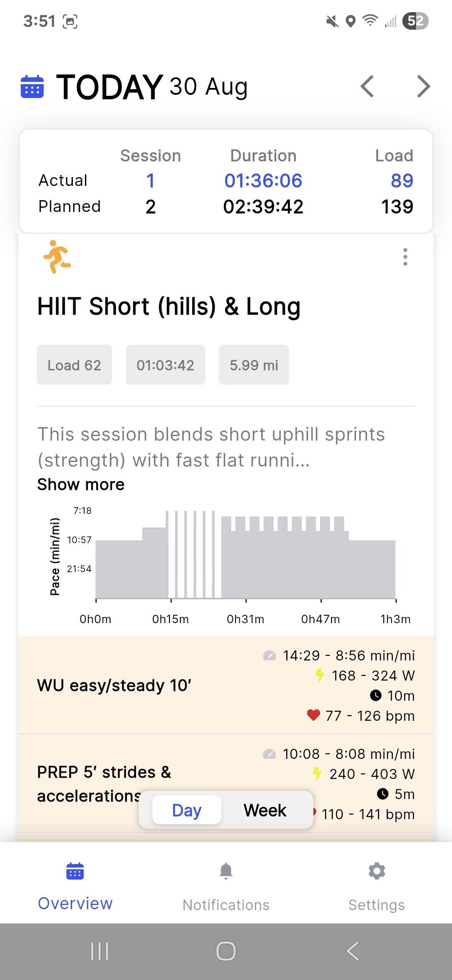Expand description with Show more
452x980 pixels.
pyautogui.click(x=81, y=485)
